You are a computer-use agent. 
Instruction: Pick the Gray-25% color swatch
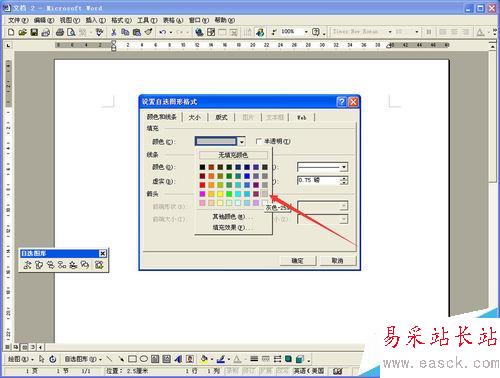point(264,194)
